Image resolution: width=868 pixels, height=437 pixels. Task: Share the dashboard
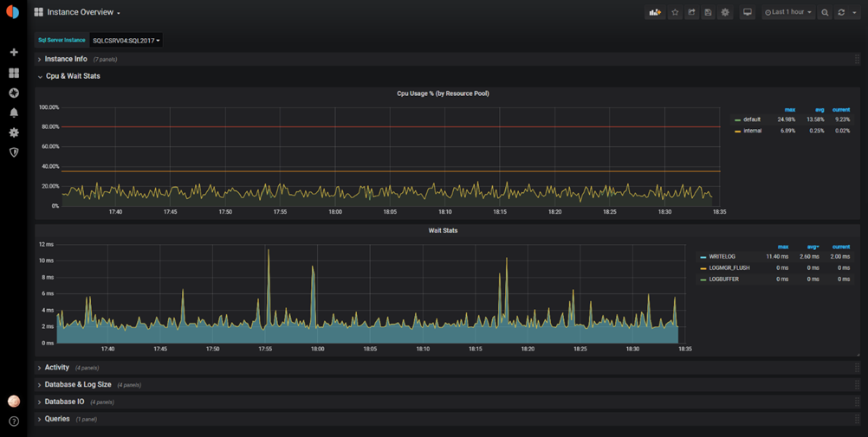[691, 12]
